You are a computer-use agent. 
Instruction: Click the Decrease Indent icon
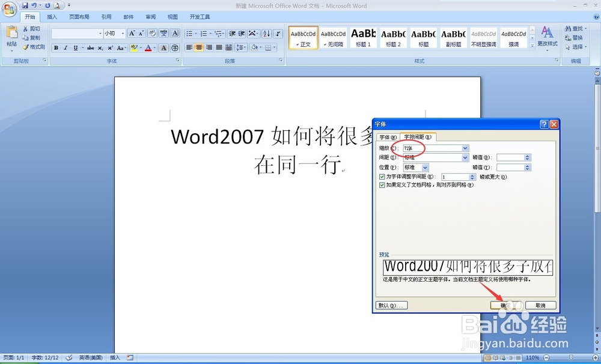pos(232,34)
